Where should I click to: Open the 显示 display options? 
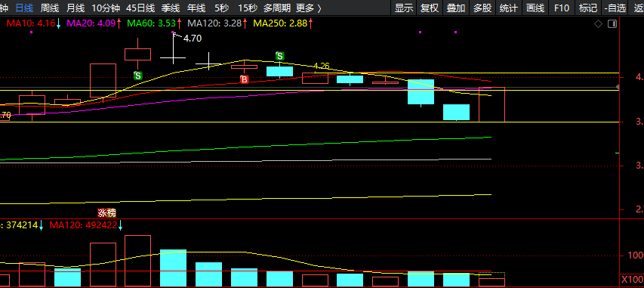[x=404, y=8]
